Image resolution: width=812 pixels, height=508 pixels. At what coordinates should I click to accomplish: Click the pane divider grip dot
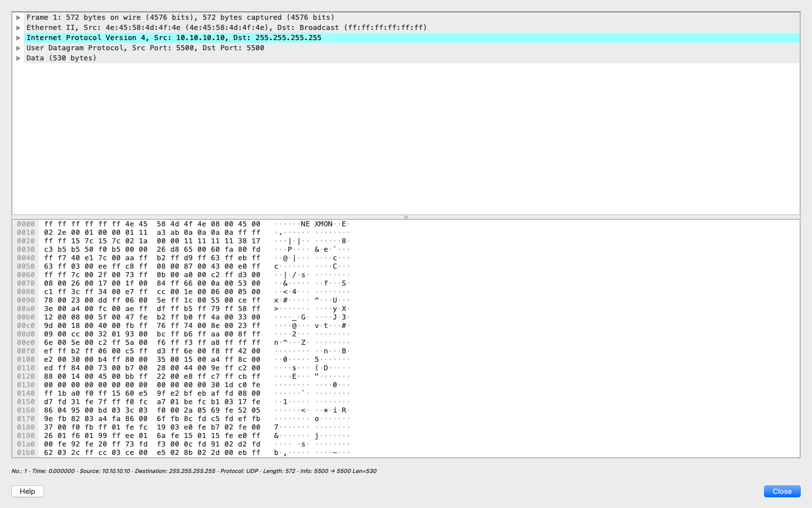[x=405, y=217]
